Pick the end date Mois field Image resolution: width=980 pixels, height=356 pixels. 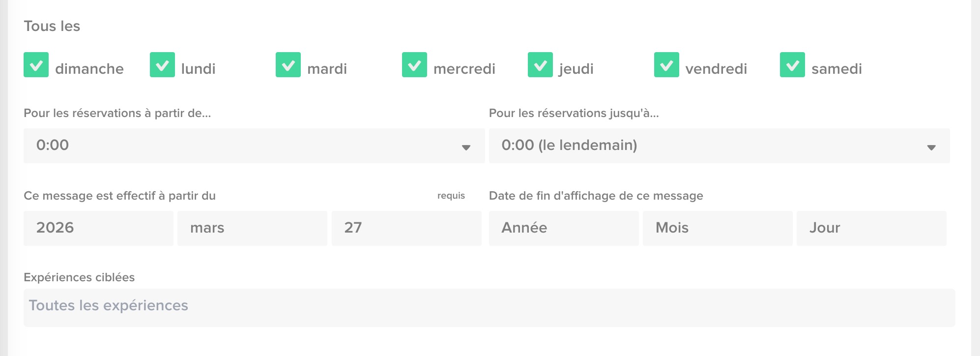pos(718,228)
